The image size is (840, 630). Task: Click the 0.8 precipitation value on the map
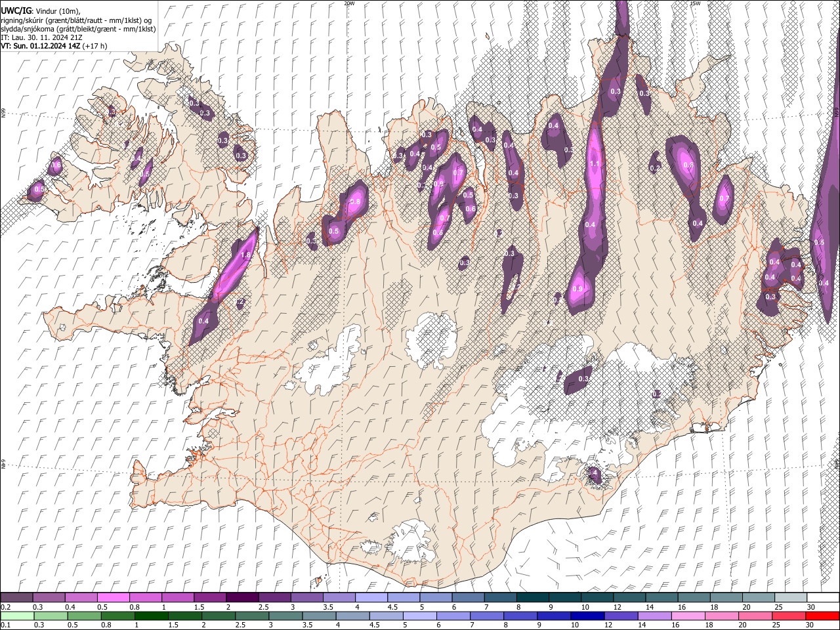click(356, 202)
